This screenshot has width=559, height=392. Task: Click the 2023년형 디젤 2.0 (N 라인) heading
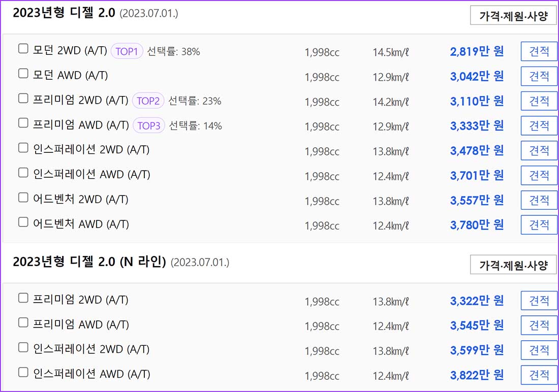pos(89,262)
